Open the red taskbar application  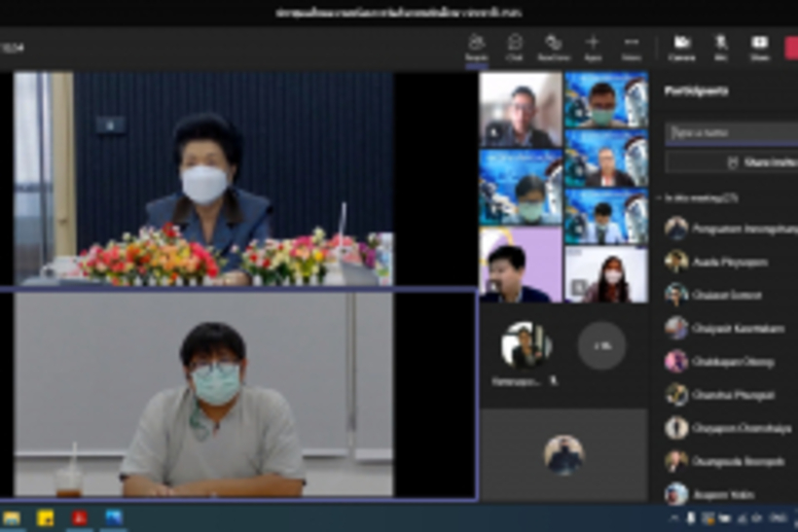click(x=79, y=518)
